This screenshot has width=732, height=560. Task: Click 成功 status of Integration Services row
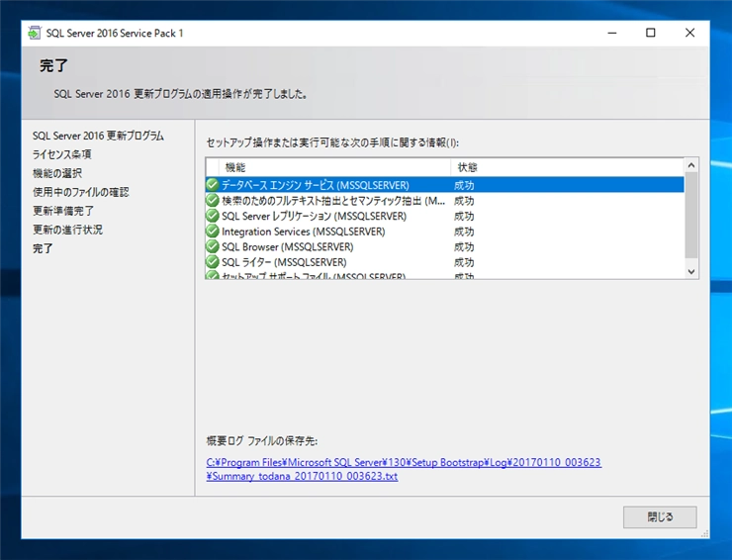(464, 232)
